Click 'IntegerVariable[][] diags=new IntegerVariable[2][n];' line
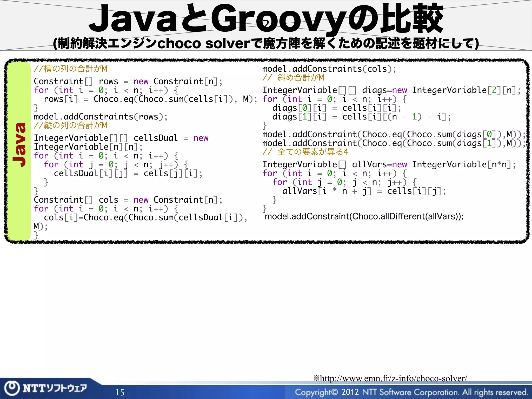This screenshot has width=532, height=399. tap(392, 90)
